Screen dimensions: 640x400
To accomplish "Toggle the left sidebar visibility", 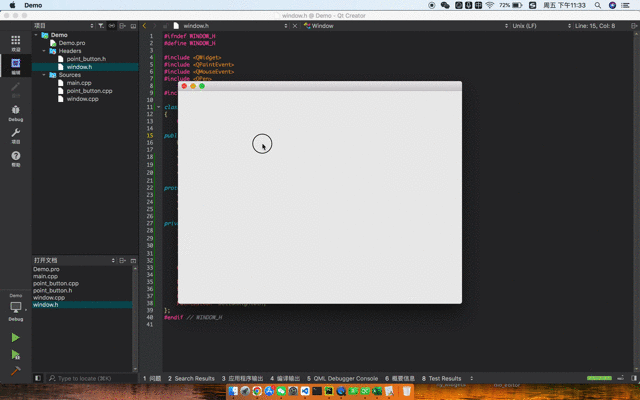I will tap(38, 379).
